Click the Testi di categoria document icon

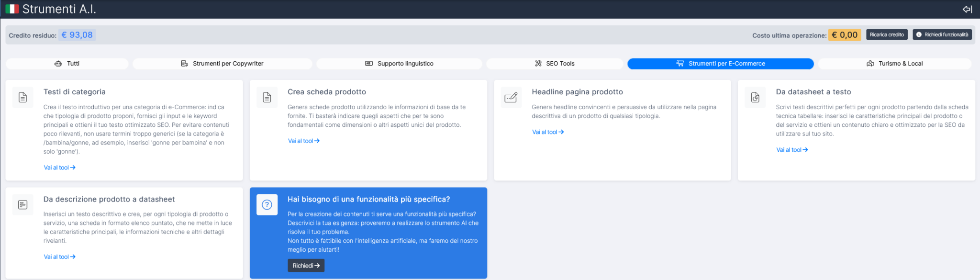[x=22, y=98]
